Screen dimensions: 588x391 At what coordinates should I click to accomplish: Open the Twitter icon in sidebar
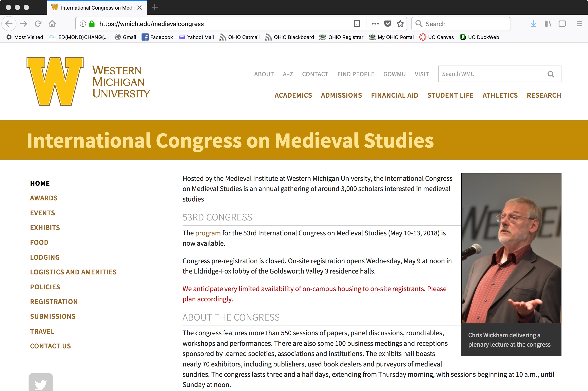pyautogui.click(x=41, y=382)
